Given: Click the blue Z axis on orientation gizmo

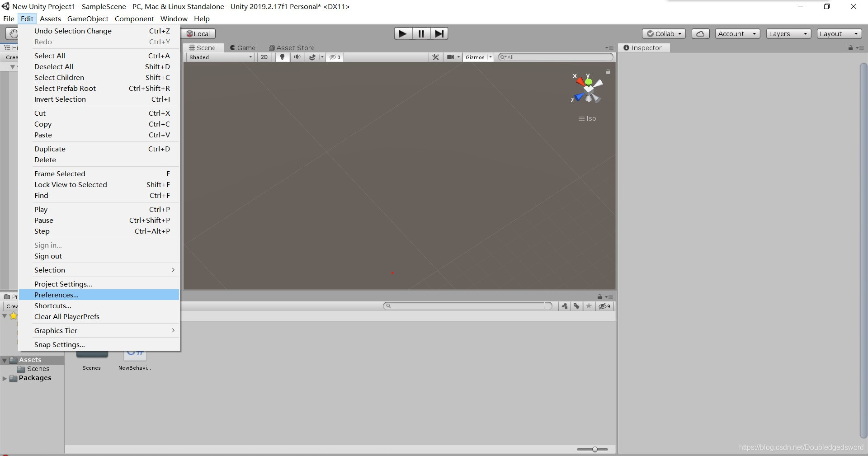Looking at the screenshot, I should pos(578,97).
